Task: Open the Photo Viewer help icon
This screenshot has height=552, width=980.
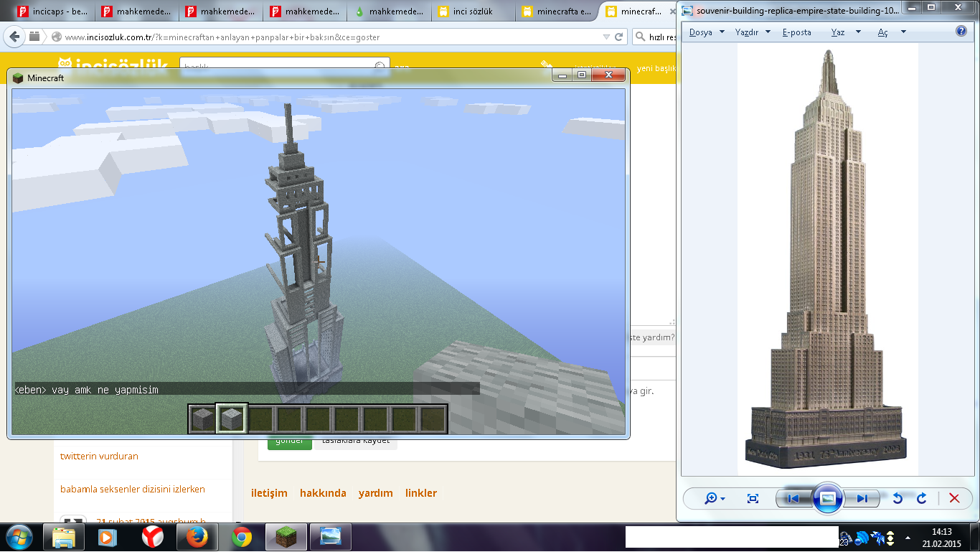Action: pyautogui.click(x=961, y=32)
